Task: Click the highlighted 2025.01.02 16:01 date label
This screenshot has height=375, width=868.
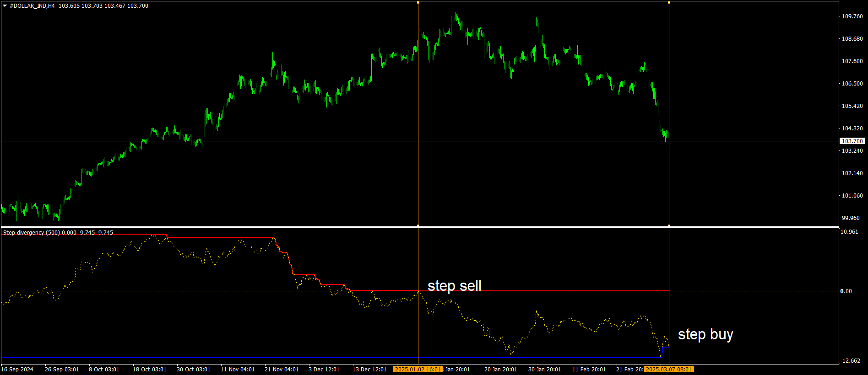Action: click(x=418, y=369)
